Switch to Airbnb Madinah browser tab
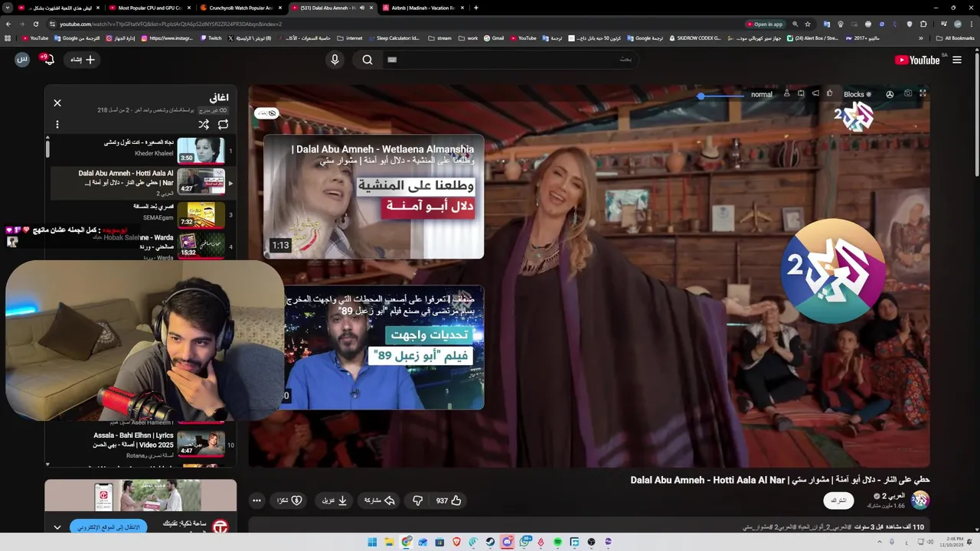Viewport: 980px width, 551px height. click(424, 8)
